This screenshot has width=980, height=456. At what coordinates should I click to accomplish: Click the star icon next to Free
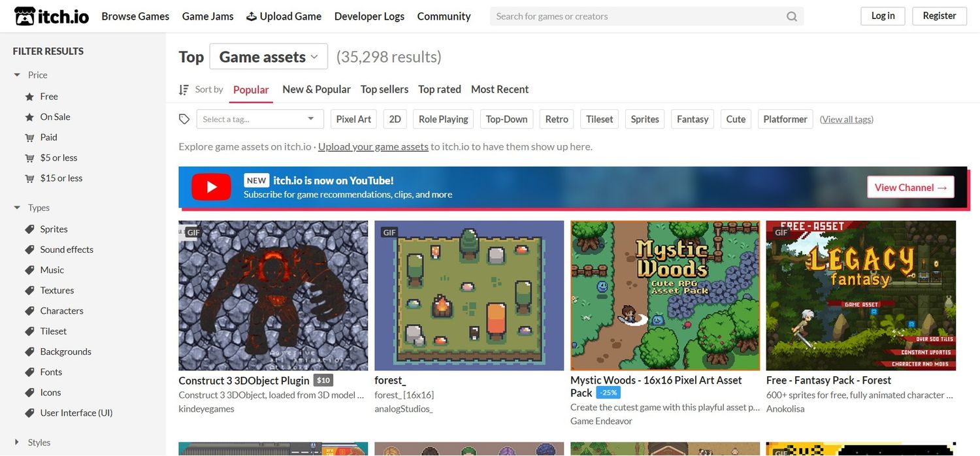coord(29,97)
